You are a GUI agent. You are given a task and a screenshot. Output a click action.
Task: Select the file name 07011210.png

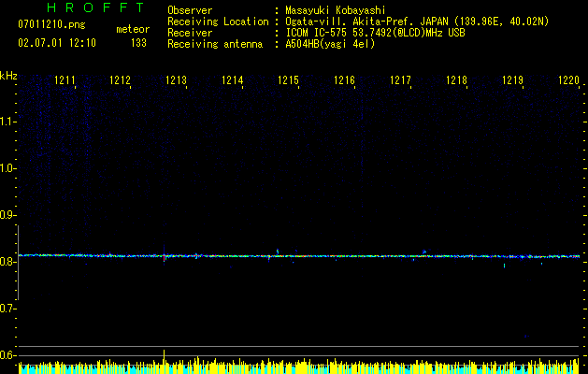coord(51,25)
